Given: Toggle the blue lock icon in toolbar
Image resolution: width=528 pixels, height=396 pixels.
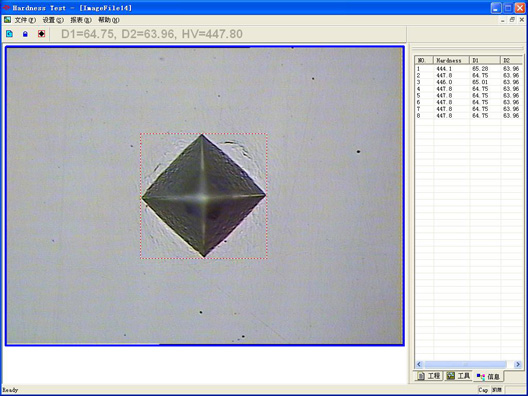Looking at the screenshot, I should [x=25, y=34].
